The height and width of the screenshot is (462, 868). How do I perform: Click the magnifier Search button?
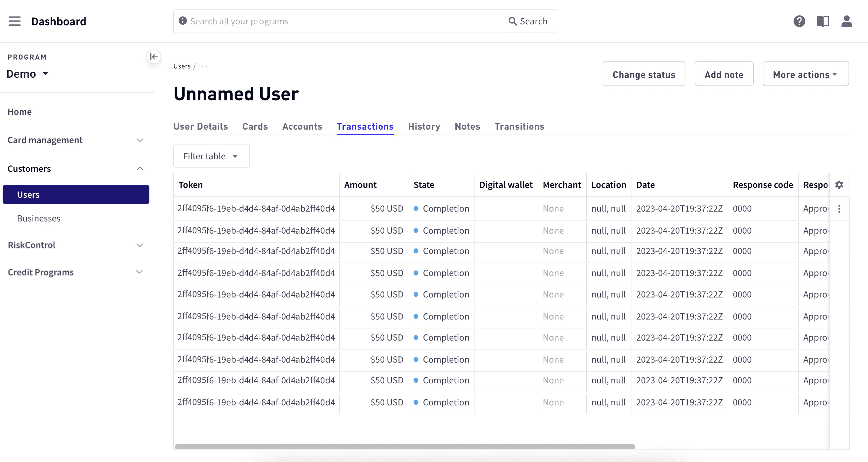(x=528, y=21)
